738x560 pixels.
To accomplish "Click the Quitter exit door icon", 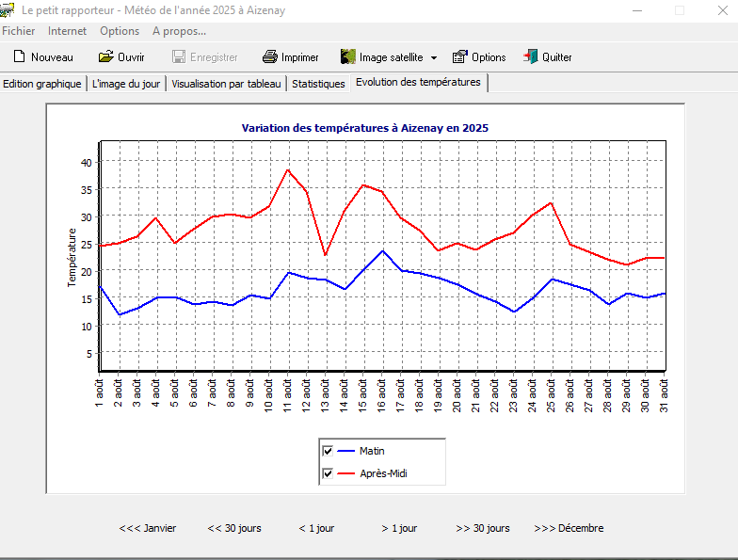I will click(x=531, y=57).
